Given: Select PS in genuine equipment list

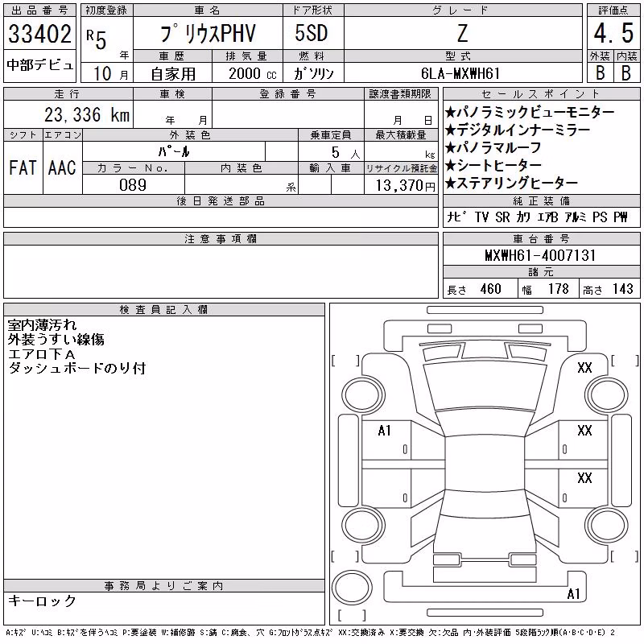Looking at the screenshot, I should (600, 217).
